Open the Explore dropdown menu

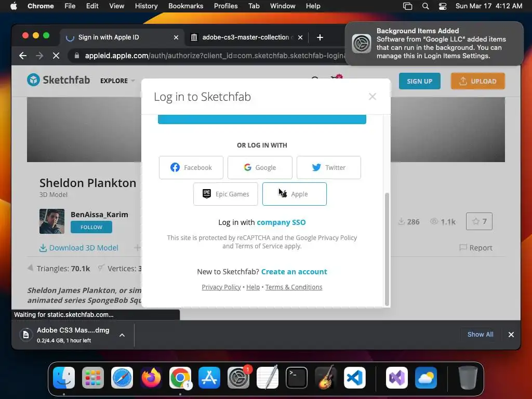117,81
